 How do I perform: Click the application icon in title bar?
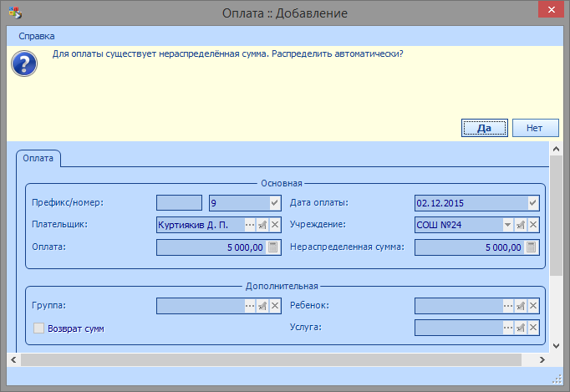pos(15,13)
